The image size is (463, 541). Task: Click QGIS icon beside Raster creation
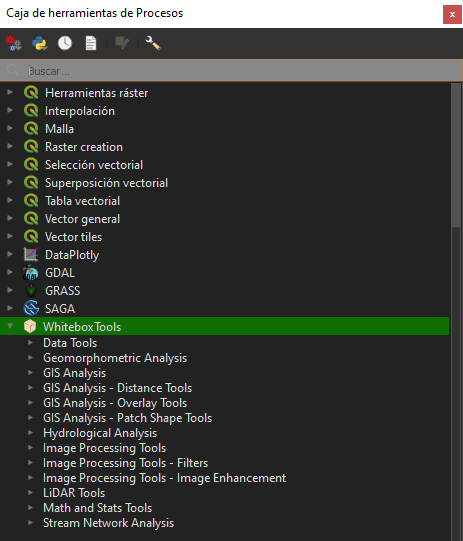point(31,147)
